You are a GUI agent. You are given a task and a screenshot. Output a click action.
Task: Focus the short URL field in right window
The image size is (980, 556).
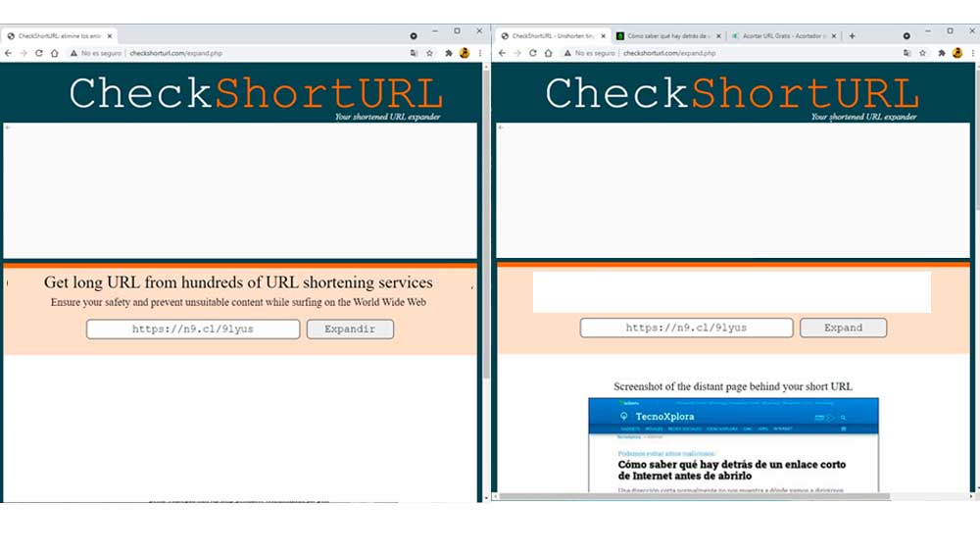[x=686, y=328]
